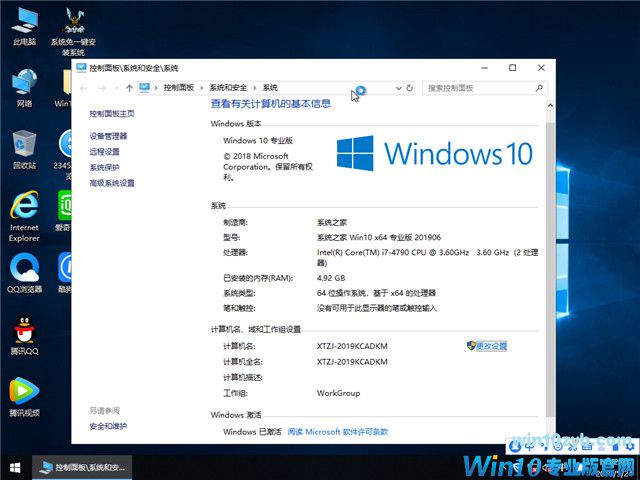Open the 系统免一键安装系统 desktop icon
Screen dimensions: 640x480
tap(73, 32)
